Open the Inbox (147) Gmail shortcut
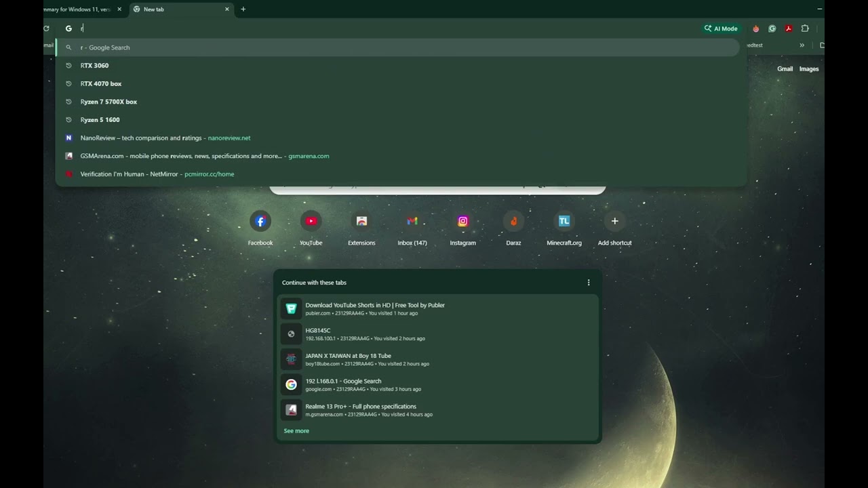Image resolution: width=868 pixels, height=488 pixels. click(x=412, y=221)
